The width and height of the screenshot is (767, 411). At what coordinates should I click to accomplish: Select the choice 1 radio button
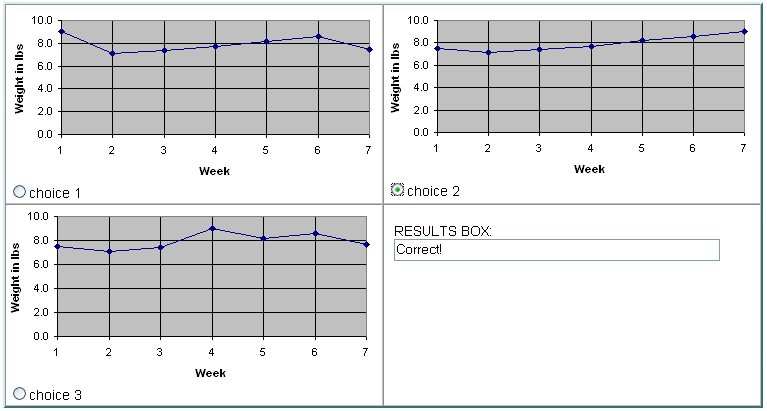[19, 191]
